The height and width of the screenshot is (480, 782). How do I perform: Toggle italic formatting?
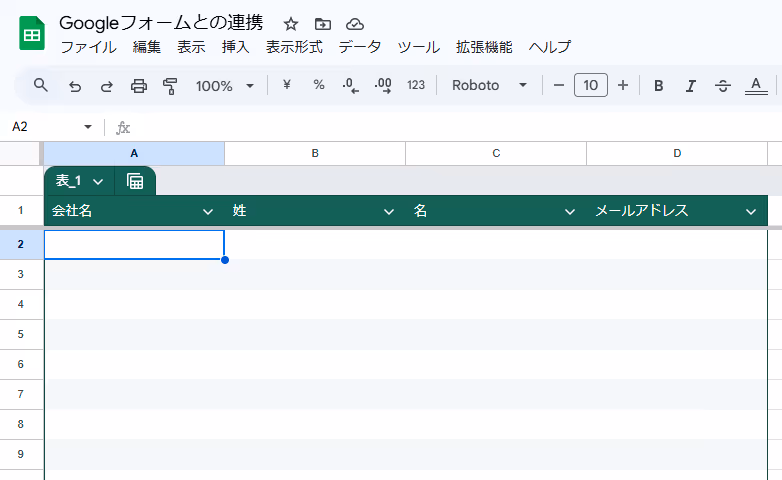click(690, 86)
